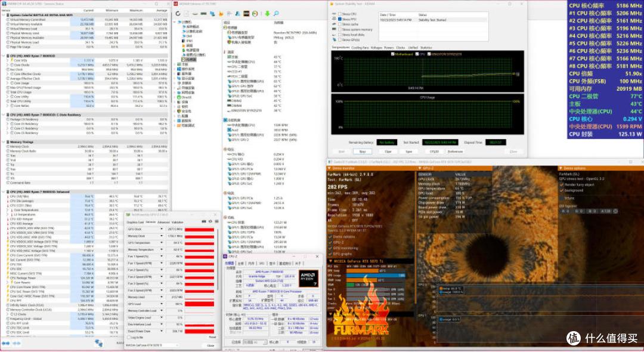This screenshot has height=352, width=644.
Task: Click AIDA64 green download arrow icon
Action: click(x=267, y=14)
